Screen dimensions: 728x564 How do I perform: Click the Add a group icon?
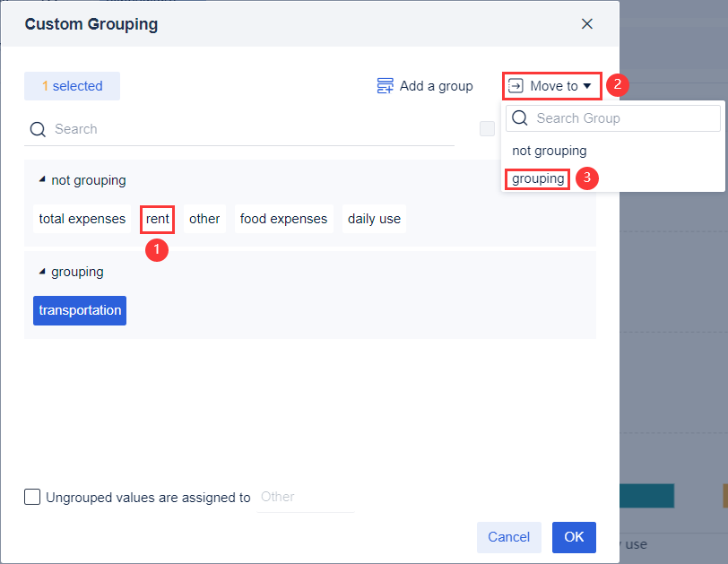click(386, 86)
